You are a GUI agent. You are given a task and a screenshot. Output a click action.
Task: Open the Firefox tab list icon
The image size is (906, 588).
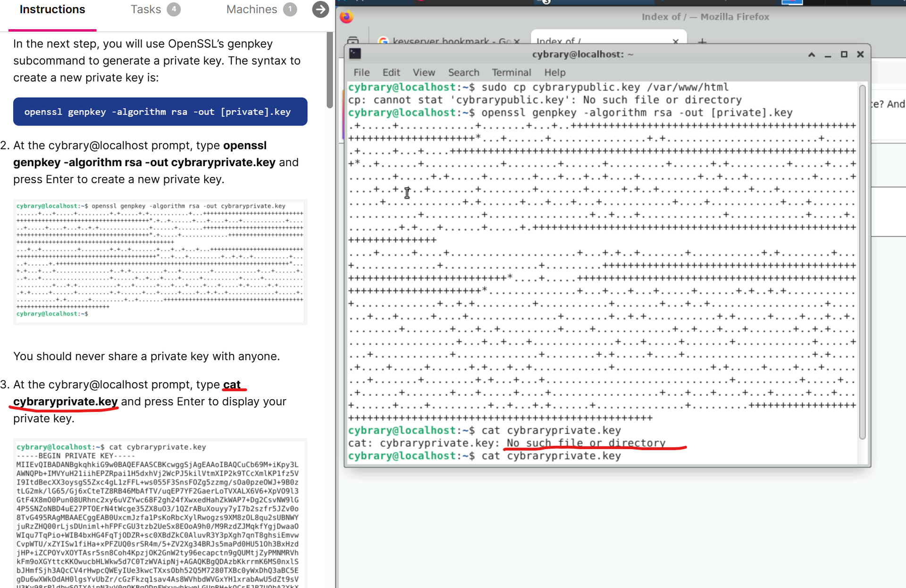(x=353, y=41)
